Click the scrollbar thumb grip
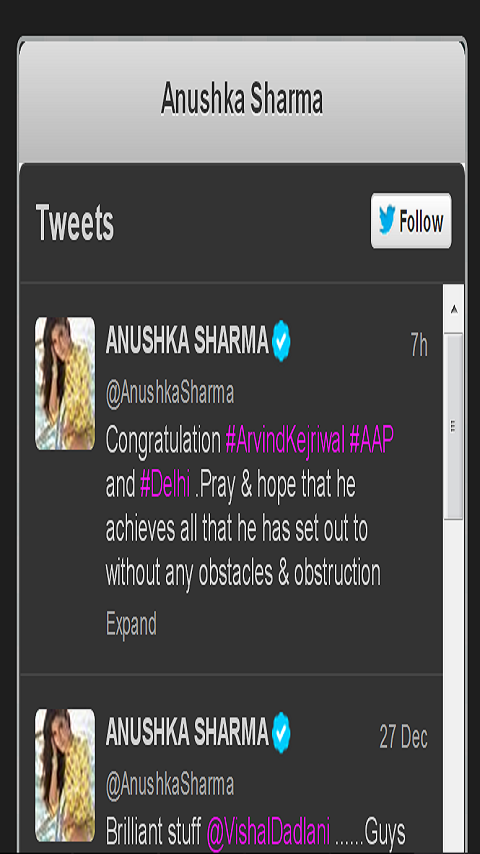The image size is (480, 854). (453, 425)
